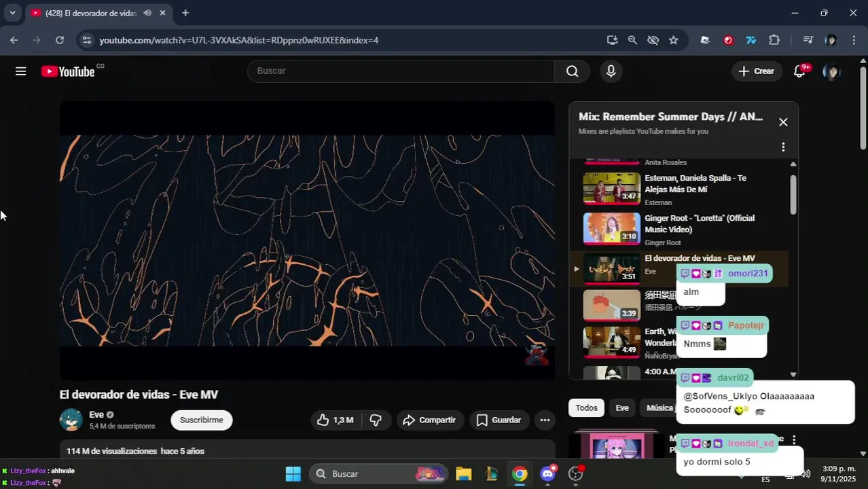Subscribe with the Suscribirme button

[x=202, y=420]
